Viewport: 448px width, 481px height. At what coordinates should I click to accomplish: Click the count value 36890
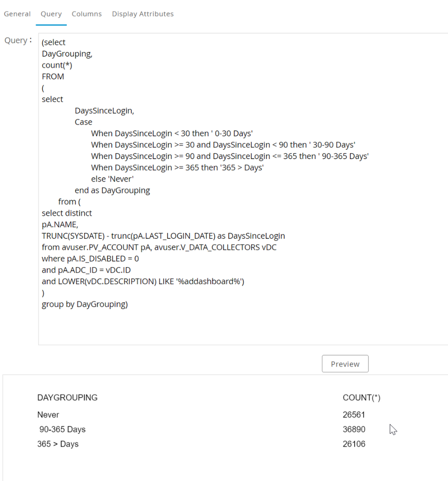coord(354,429)
